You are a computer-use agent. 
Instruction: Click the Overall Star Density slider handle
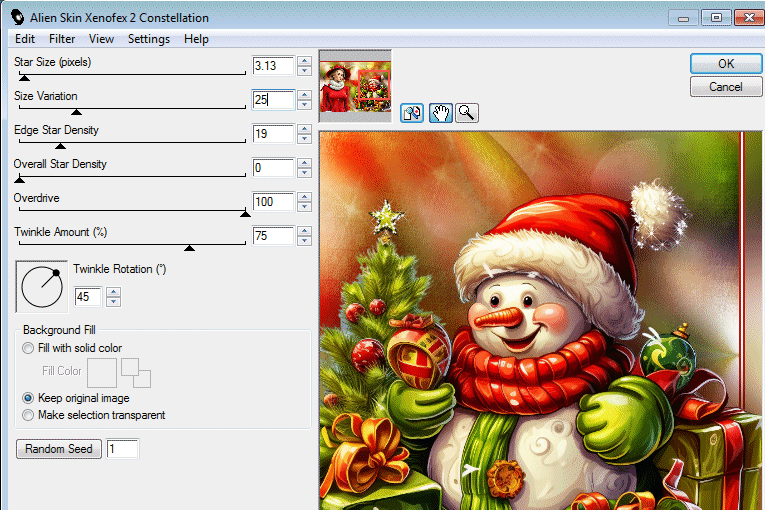pos(20,180)
